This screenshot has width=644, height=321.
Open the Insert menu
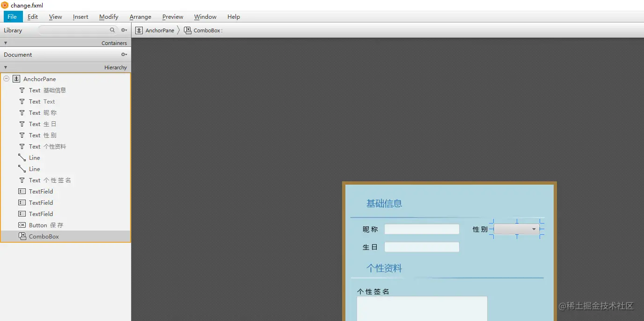tap(80, 17)
